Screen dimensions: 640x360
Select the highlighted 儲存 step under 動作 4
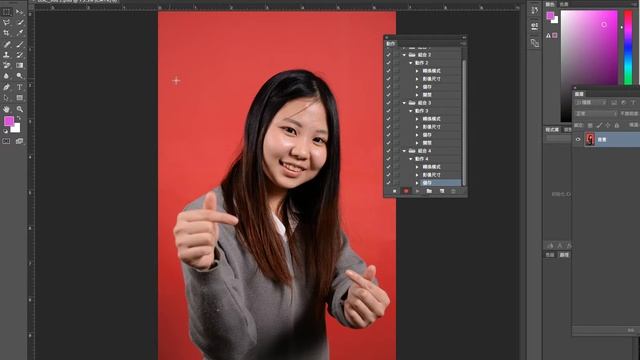coord(442,182)
